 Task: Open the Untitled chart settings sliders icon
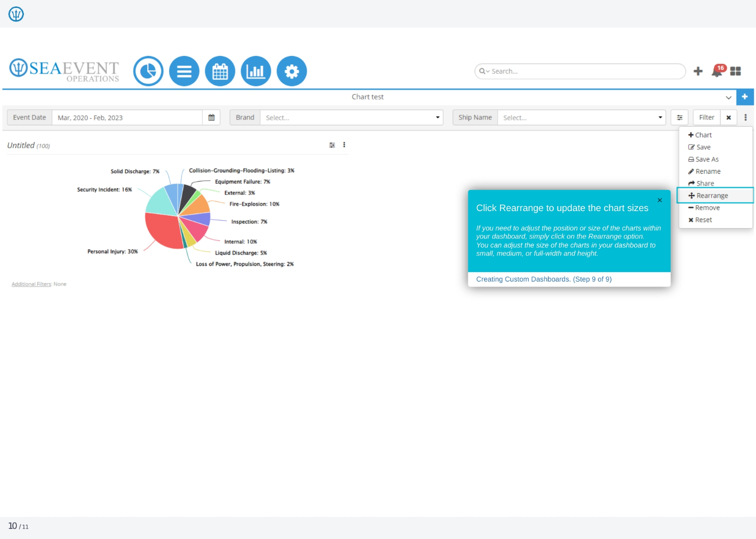tap(332, 145)
